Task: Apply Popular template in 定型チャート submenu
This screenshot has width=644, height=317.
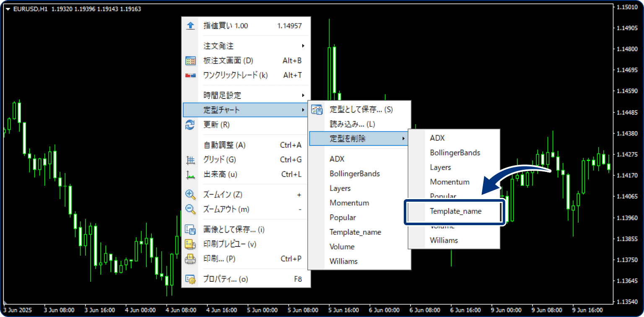Action: pyautogui.click(x=359, y=218)
